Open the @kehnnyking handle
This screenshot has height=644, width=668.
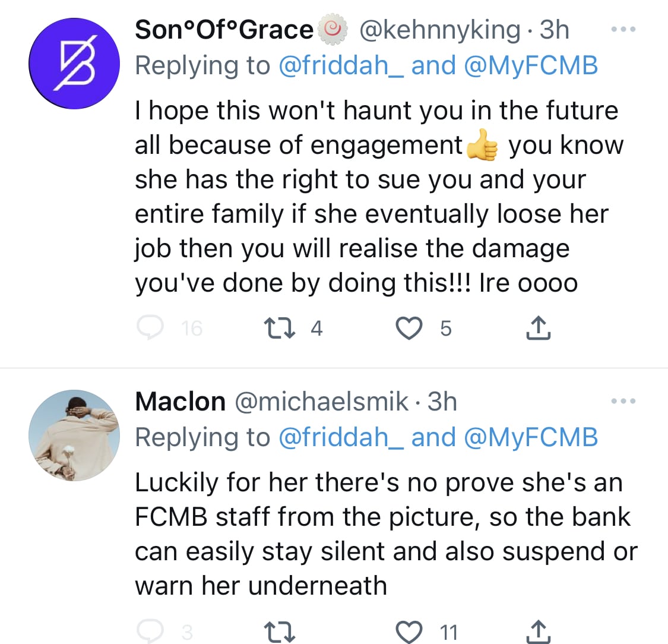439,30
